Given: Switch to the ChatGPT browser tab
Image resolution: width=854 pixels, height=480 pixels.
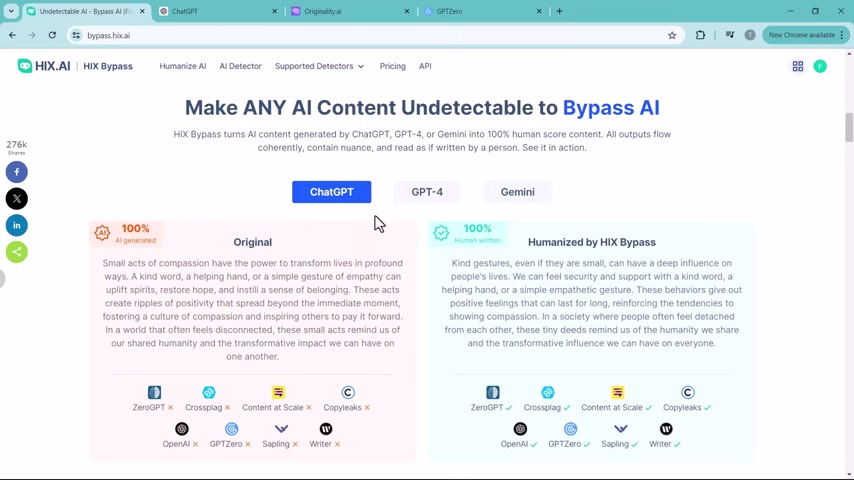Looking at the screenshot, I should pos(218,11).
